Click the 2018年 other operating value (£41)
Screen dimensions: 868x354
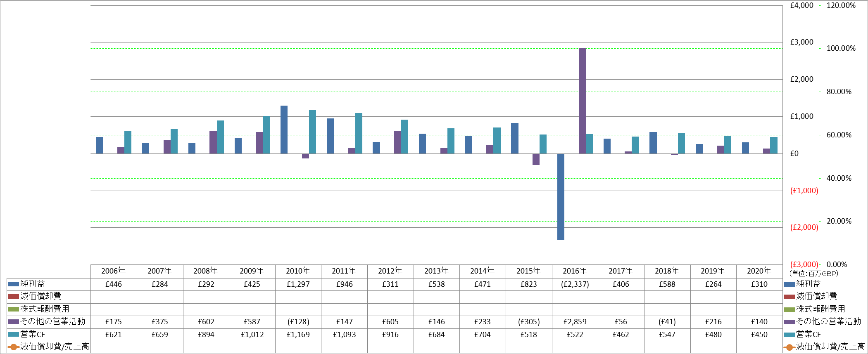(x=667, y=322)
